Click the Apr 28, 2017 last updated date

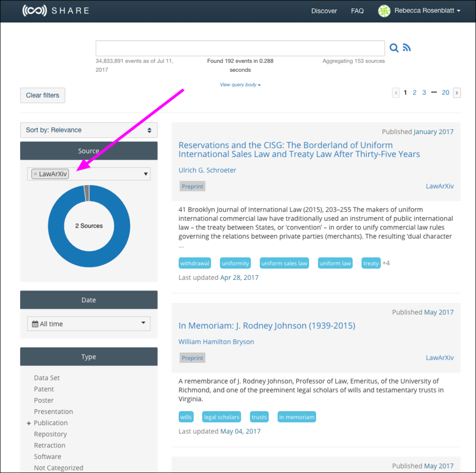tap(239, 277)
